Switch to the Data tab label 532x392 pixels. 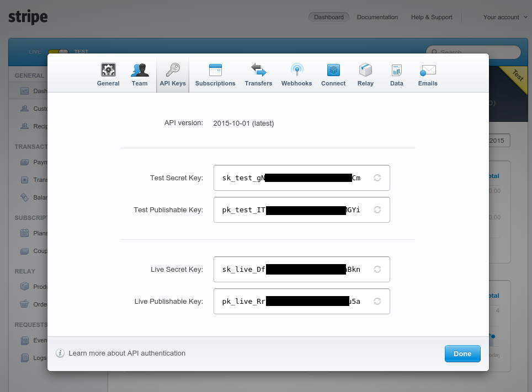(x=397, y=83)
